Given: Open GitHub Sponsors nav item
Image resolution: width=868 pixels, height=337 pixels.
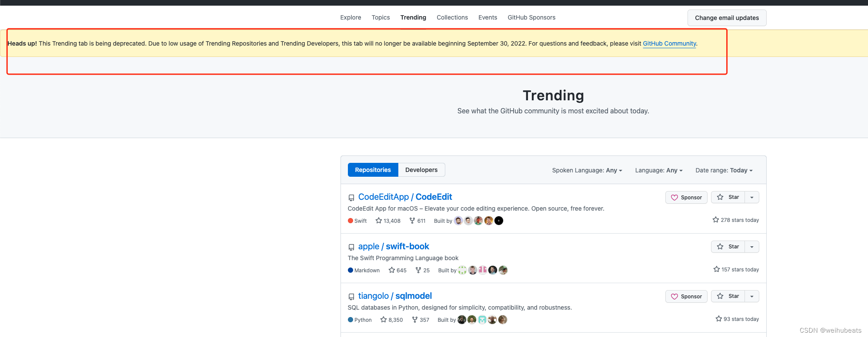Looking at the screenshot, I should 531,17.
